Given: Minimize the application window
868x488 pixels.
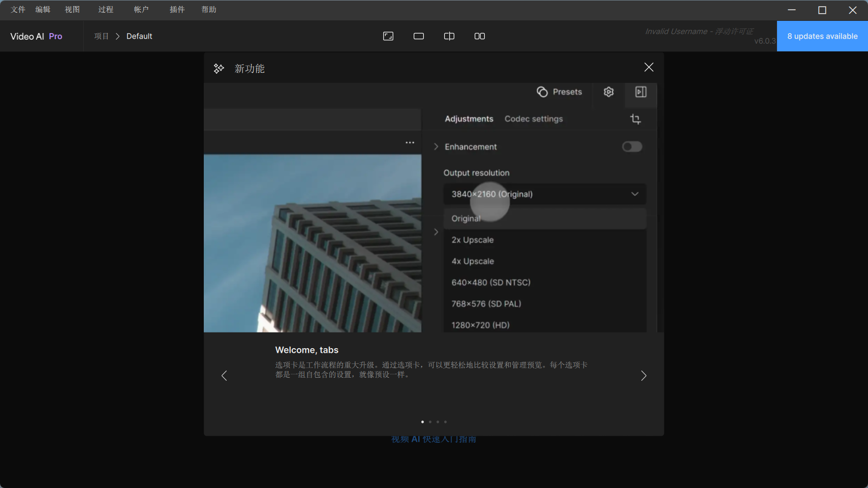Looking at the screenshot, I should (x=792, y=10).
